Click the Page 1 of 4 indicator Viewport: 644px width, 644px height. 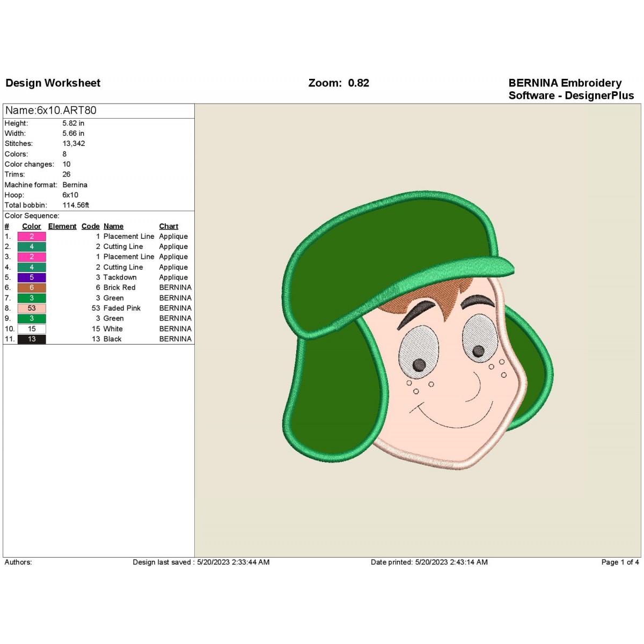(620, 562)
